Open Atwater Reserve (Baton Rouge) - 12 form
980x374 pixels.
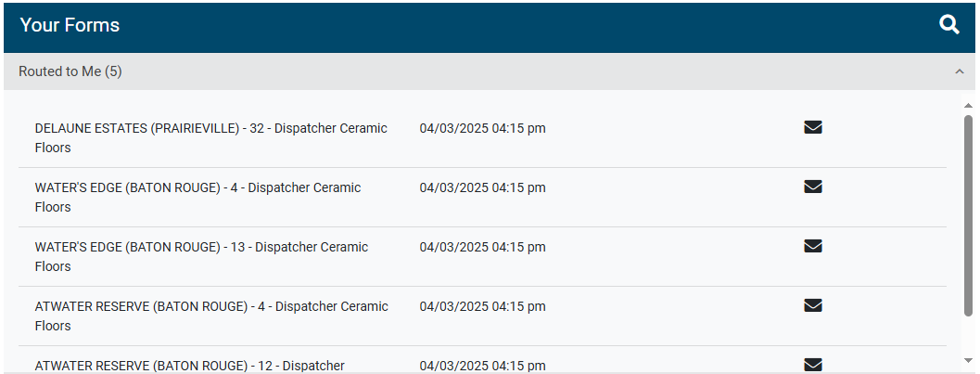coord(189,366)
